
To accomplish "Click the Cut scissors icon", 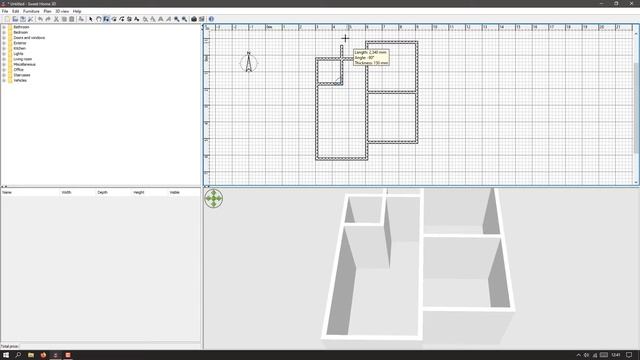I will (56, 19).
